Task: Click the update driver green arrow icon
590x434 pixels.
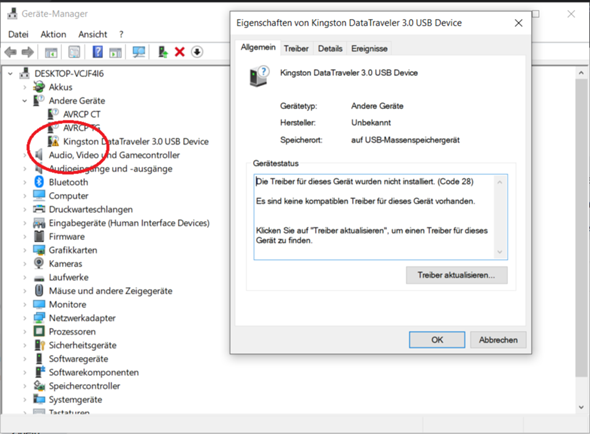Action: click(x=163, y=52)
